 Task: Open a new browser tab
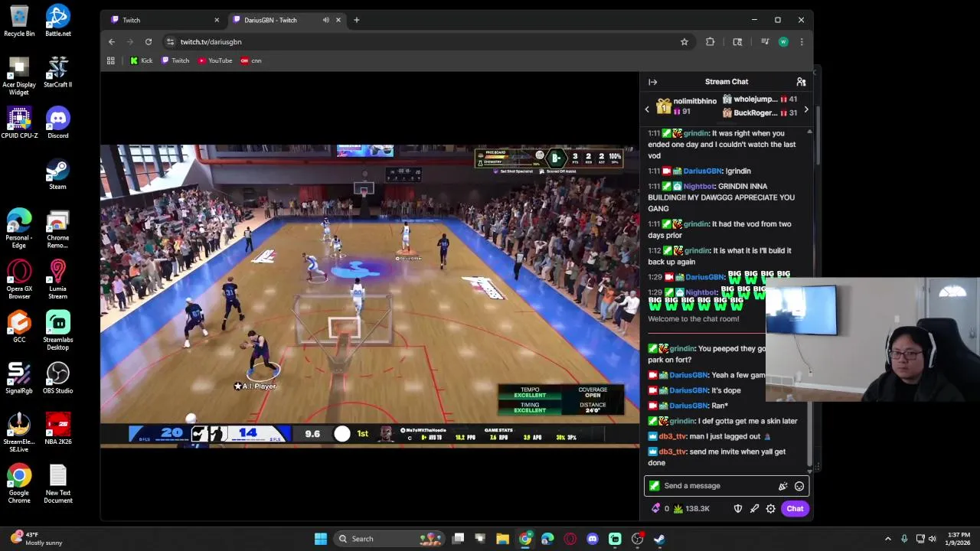click(356, 20)
